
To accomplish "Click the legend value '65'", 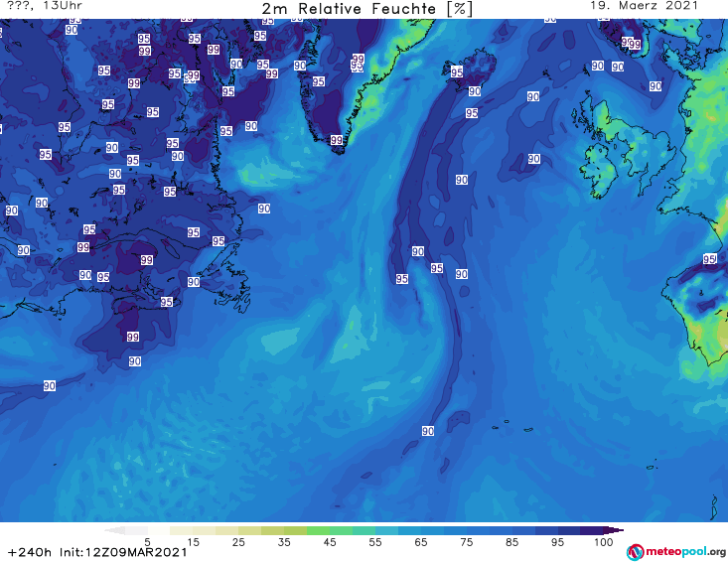I will pos(421,542).
